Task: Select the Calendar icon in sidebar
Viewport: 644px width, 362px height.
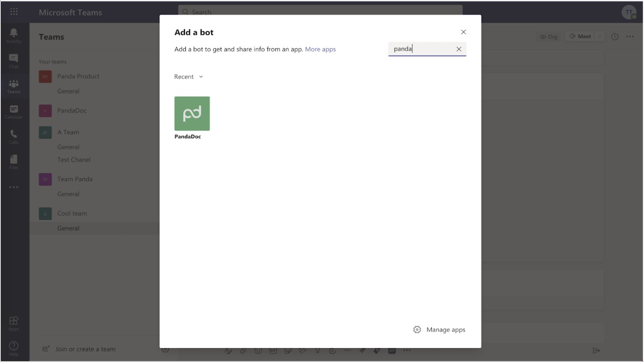Action: 14,111
